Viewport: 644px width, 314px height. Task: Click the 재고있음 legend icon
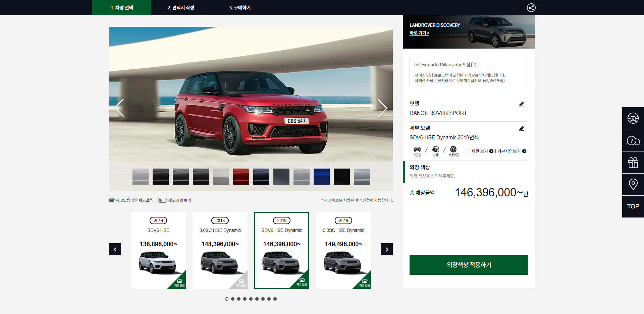tap(112, 200)
